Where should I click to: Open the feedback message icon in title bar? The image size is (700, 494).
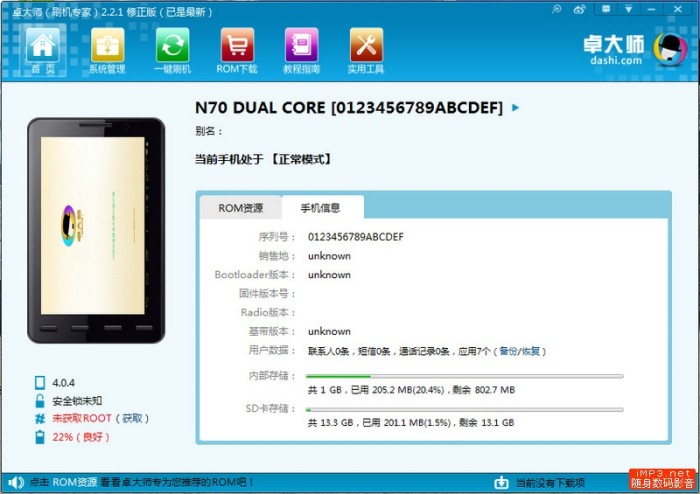coord(606,9)
